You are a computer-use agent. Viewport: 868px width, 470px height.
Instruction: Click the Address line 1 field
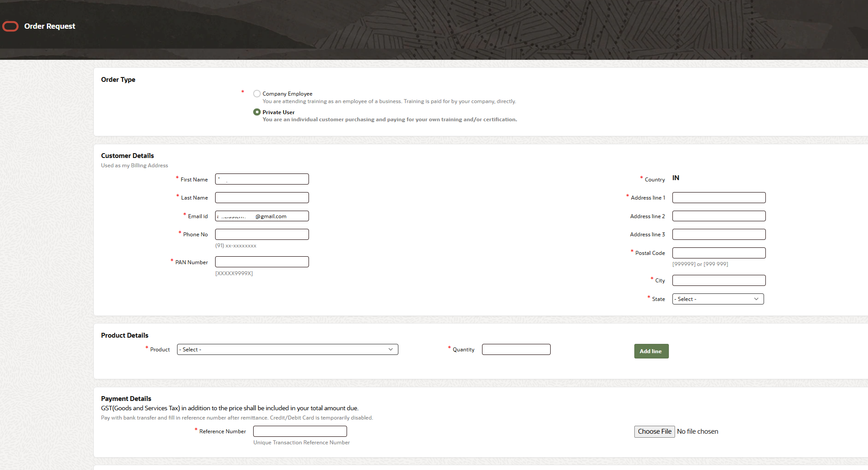(718, 197)
